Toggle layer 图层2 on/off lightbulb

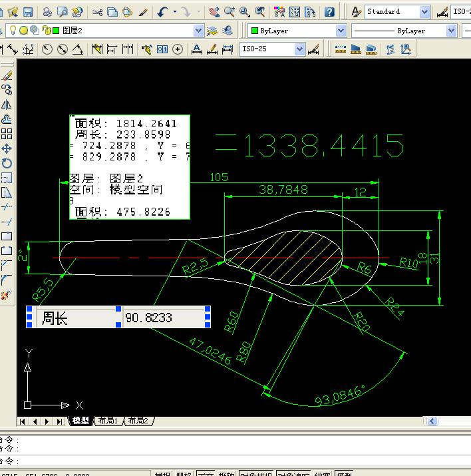[x=13, y=30]
